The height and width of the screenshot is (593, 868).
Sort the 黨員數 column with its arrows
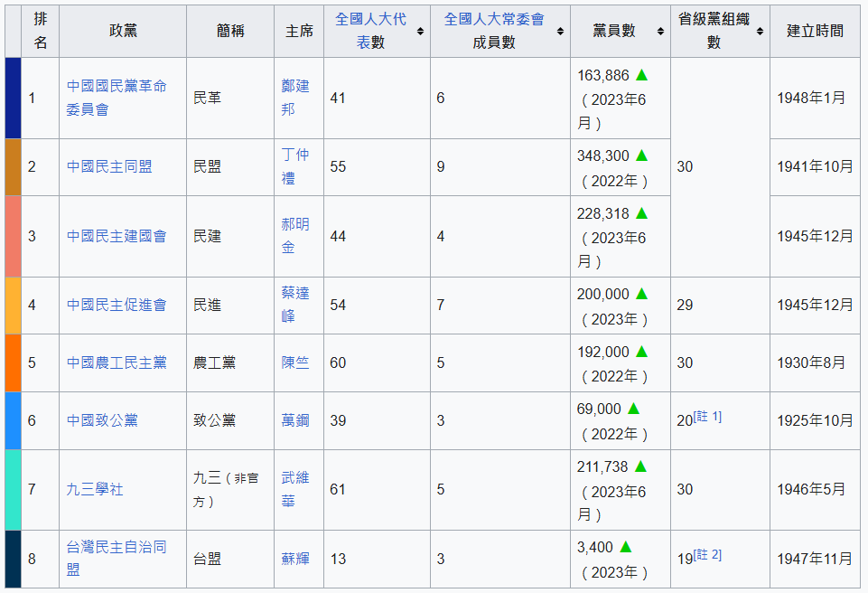click(x=660, y=31)
